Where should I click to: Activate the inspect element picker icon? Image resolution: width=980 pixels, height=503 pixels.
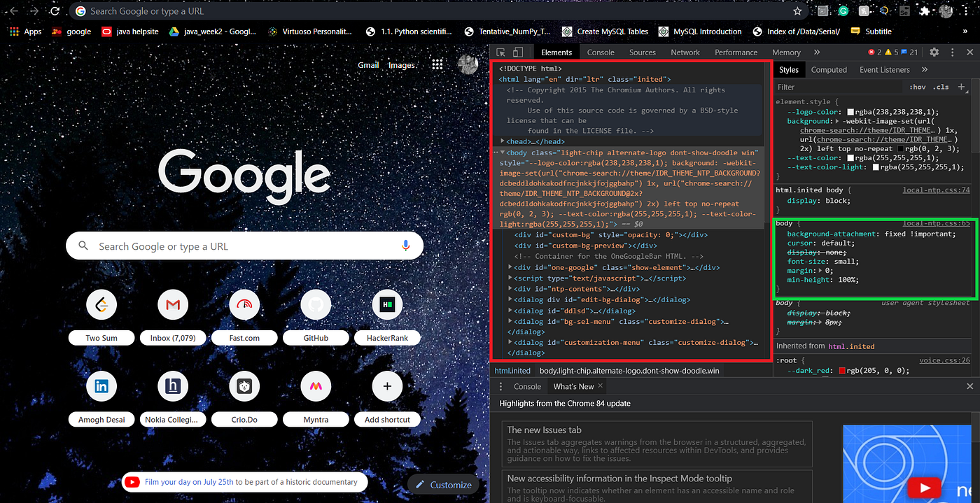tap(501, 52)
